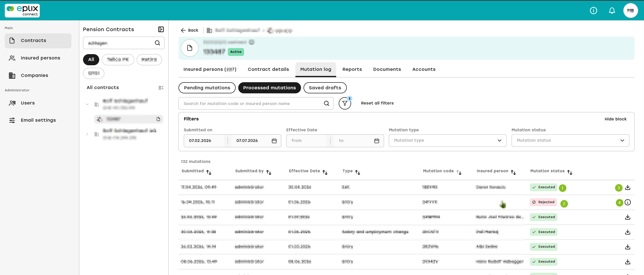Open the Mutation type dropdown
The width and height of the screenshot is (644, 275).
[448, 140]
